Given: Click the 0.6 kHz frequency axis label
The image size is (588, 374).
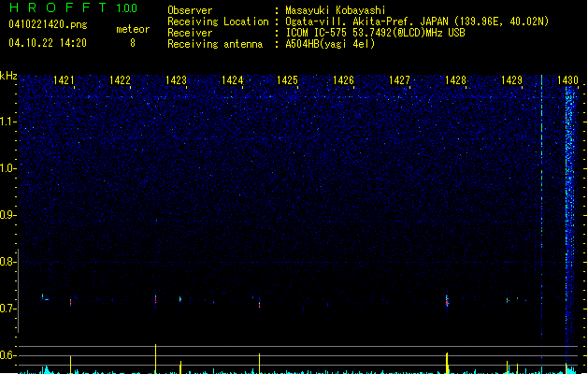Looking at the screenshot, I should 7,355.
